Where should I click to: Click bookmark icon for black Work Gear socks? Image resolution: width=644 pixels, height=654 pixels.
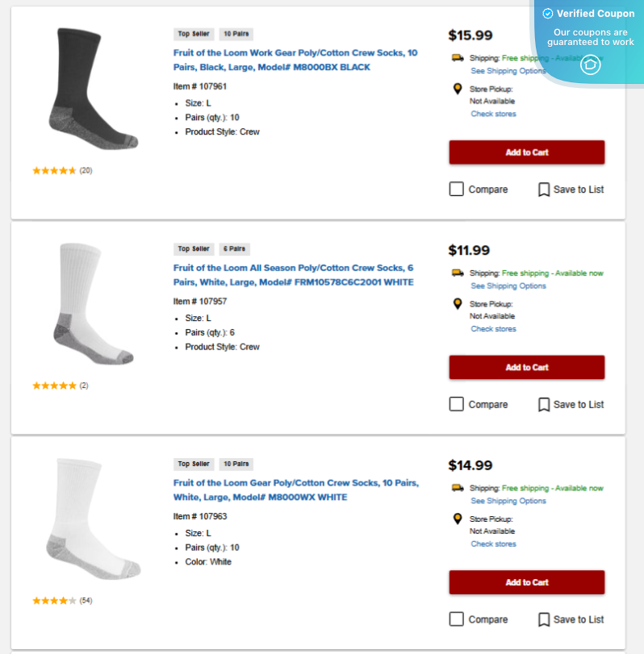pos(544,190)
